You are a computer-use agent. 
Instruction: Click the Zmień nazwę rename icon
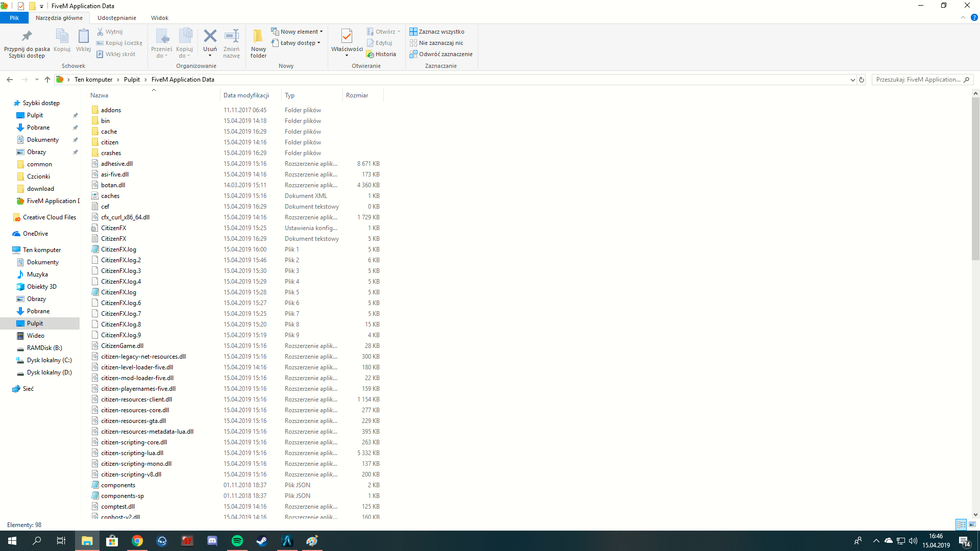pyautogui.click(x=231, y=37)
